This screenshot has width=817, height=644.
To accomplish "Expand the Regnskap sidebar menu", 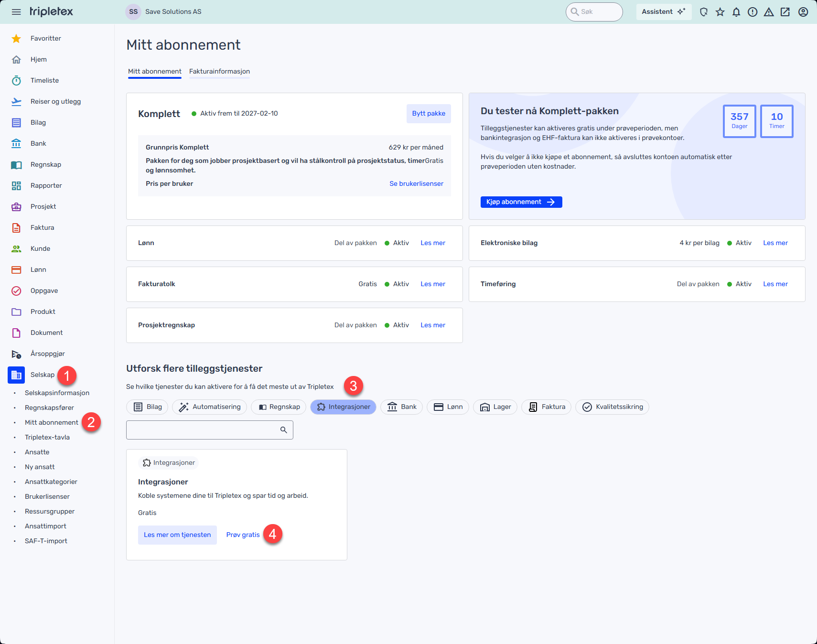I will [45, 164].
